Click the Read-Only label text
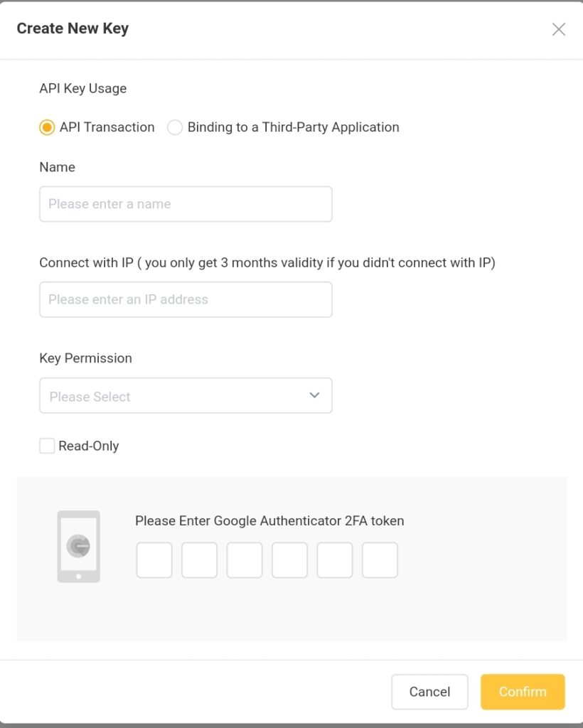The image size is (583, 728). tap(89, 446)
